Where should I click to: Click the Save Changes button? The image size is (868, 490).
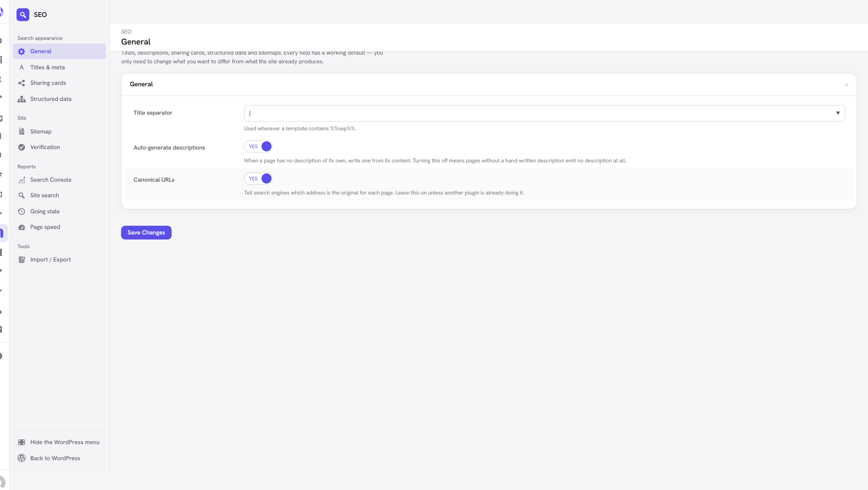point(146,233)
